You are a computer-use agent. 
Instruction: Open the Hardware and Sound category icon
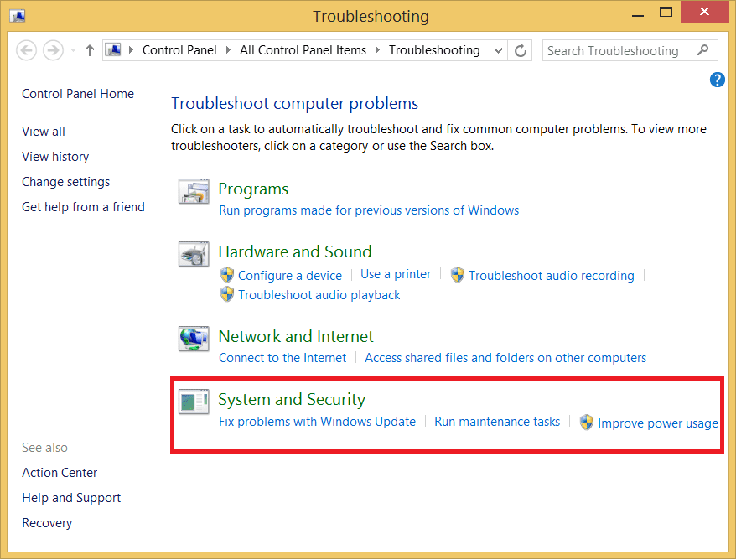194,254
